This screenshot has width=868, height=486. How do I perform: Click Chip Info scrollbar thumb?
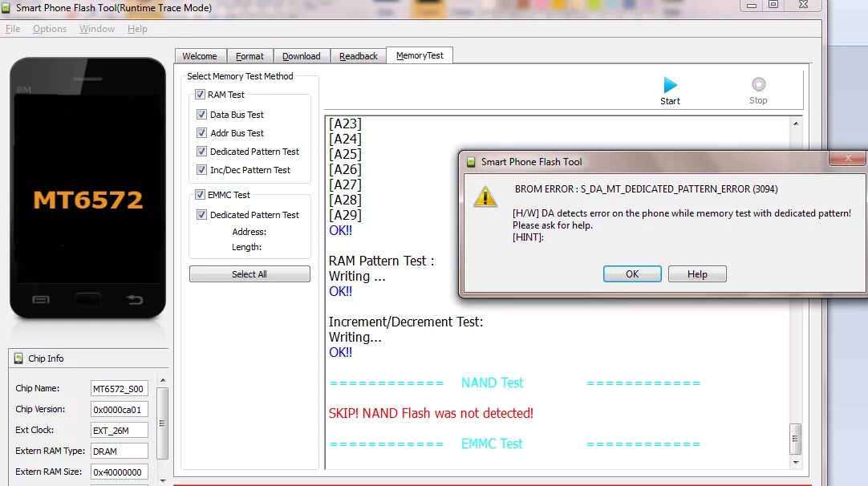pos(163,423)
